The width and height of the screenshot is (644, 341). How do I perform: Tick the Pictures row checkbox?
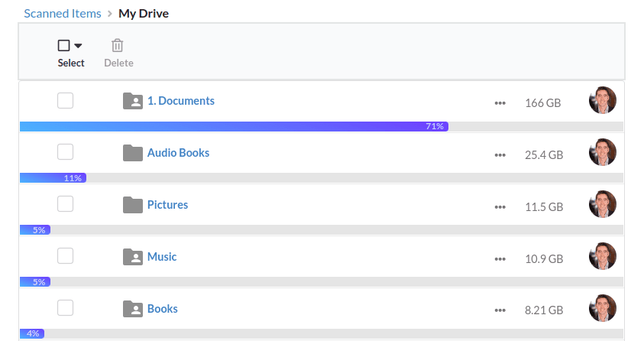(x=65, y=204)
